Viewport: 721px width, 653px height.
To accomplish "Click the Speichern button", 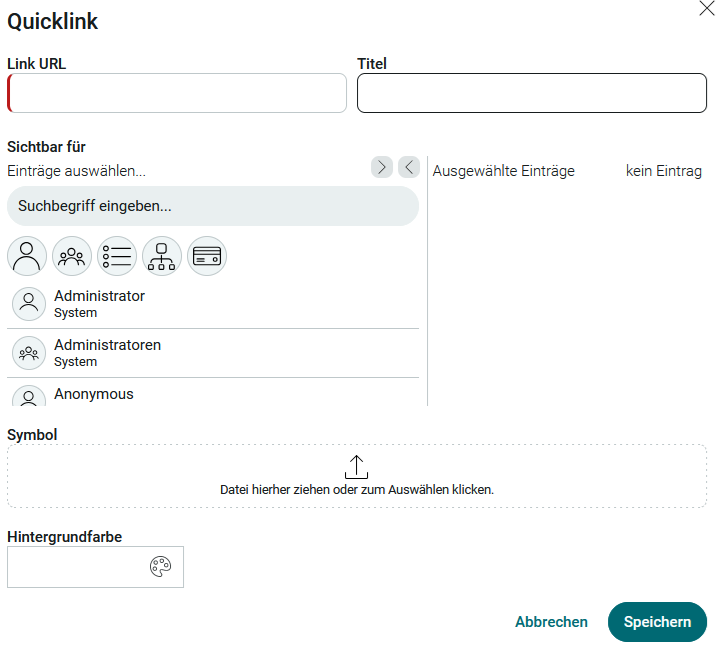I will point(658,622).
